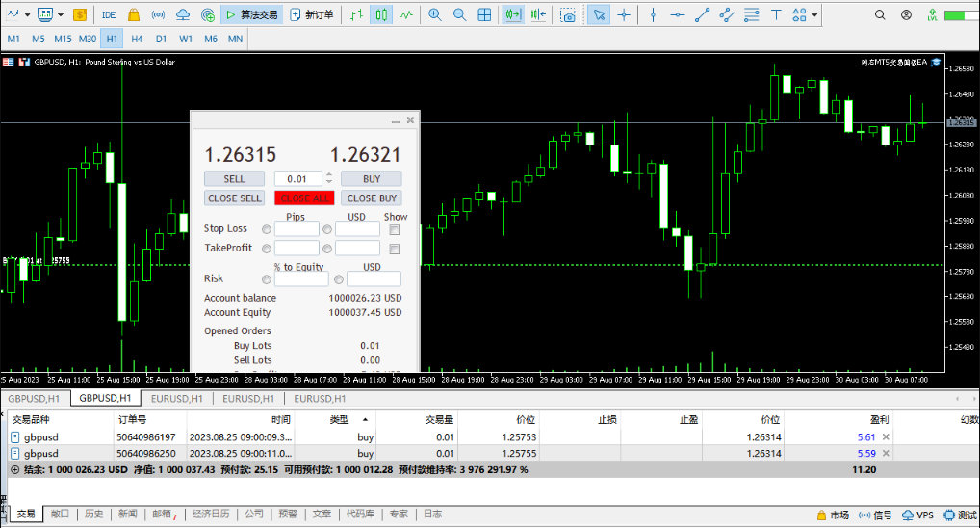This screenshot has width=980, height=528.
Task: Click the BUY button in panel
Action: tap(372, 179)
